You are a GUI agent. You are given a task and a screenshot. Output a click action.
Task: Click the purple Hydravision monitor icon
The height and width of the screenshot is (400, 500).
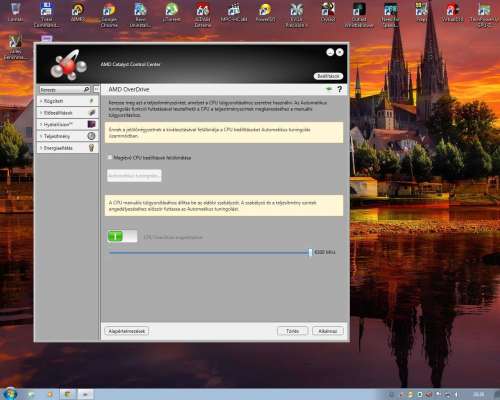[x=91, y=124]
